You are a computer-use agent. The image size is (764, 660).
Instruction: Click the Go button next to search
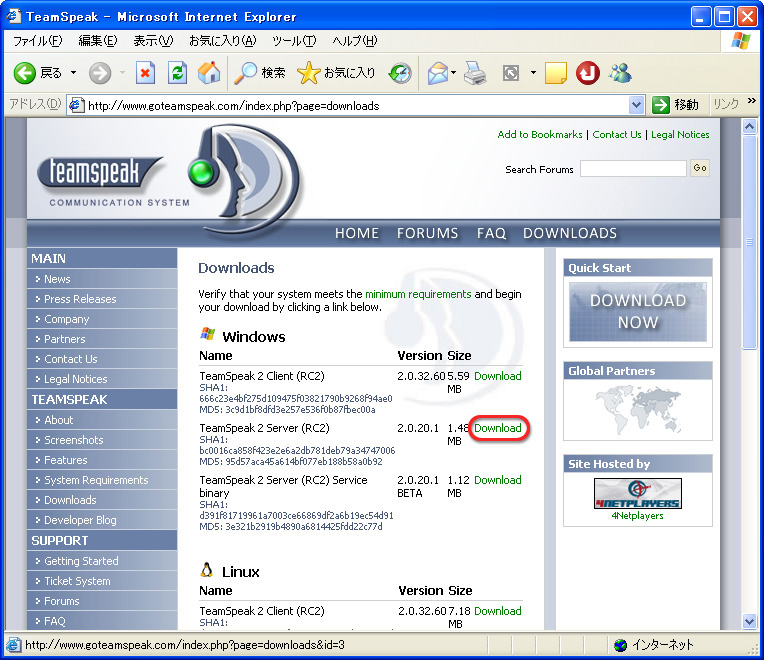click(x=700, y=168)
